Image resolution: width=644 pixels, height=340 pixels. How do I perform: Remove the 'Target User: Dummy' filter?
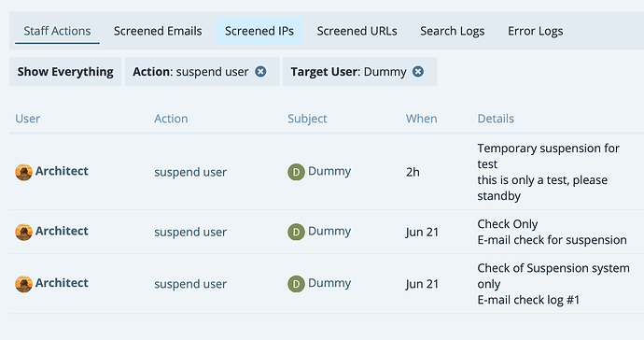(418, 72)
